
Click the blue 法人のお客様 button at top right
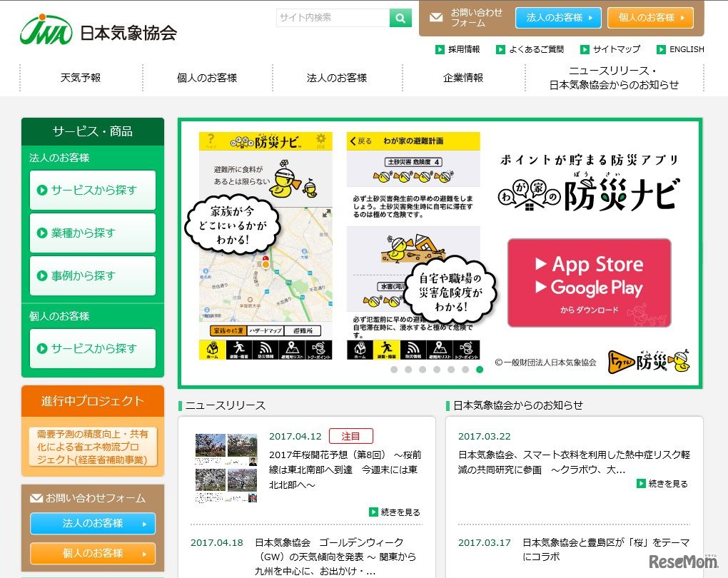559,17
